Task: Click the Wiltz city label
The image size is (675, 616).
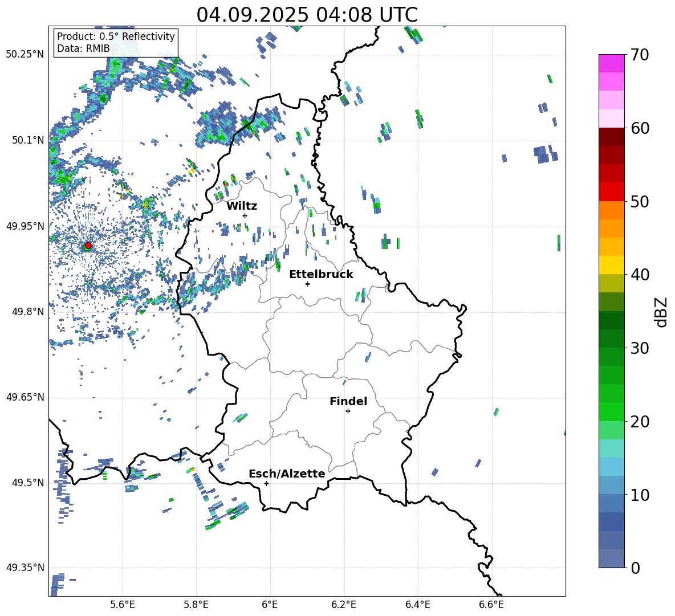Action: [242, 206]
